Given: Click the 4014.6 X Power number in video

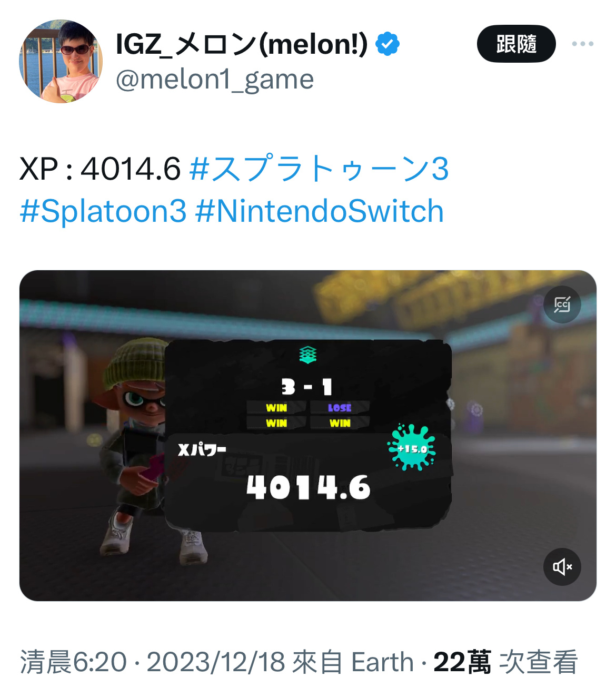Looking at the screenshot, I should pos(309,487).
